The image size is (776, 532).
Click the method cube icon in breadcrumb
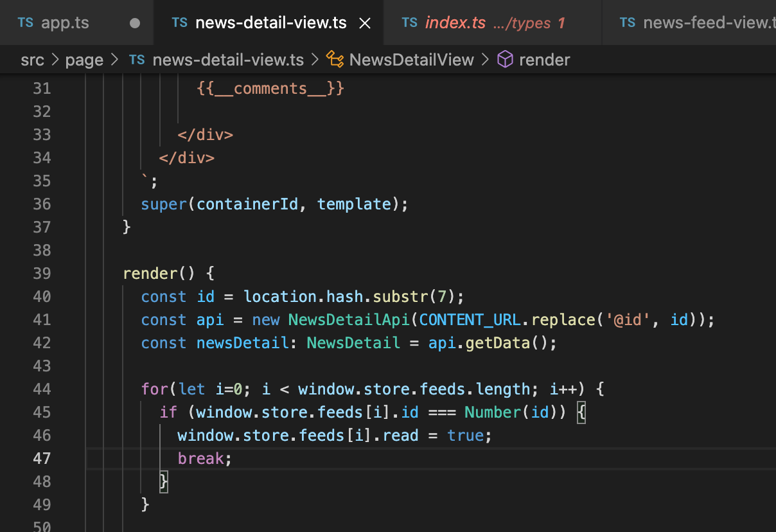tap(506, 60)
